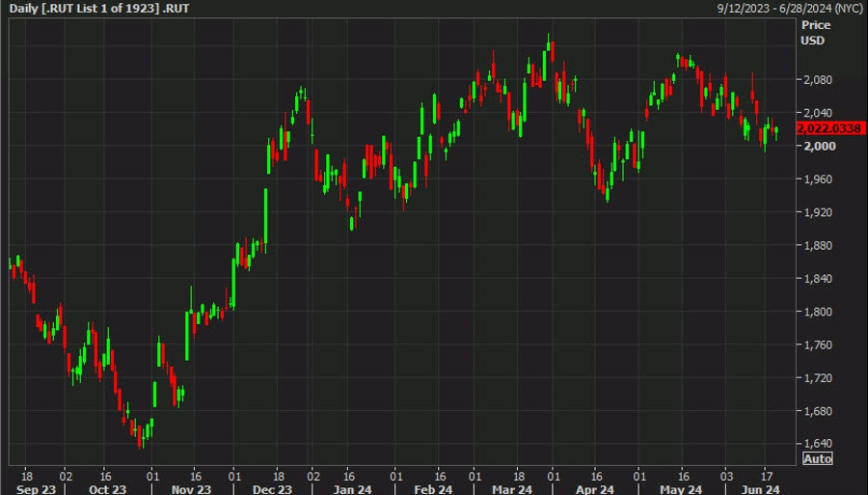Click the Price USD axis header
This screenshot has width=868, height=495.
tap(815, 33)
